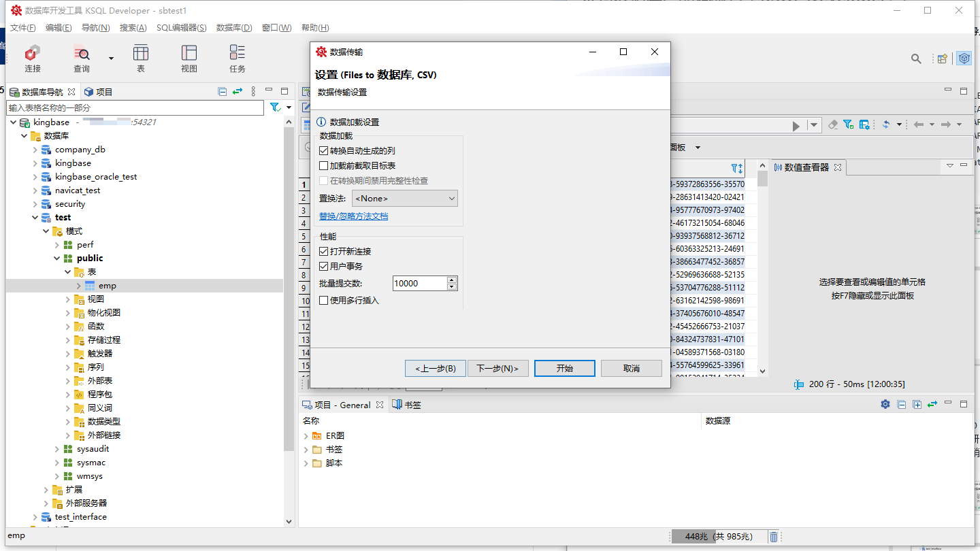Switch to the 书签 tab
980x551 pixels.
coord(408,405)
